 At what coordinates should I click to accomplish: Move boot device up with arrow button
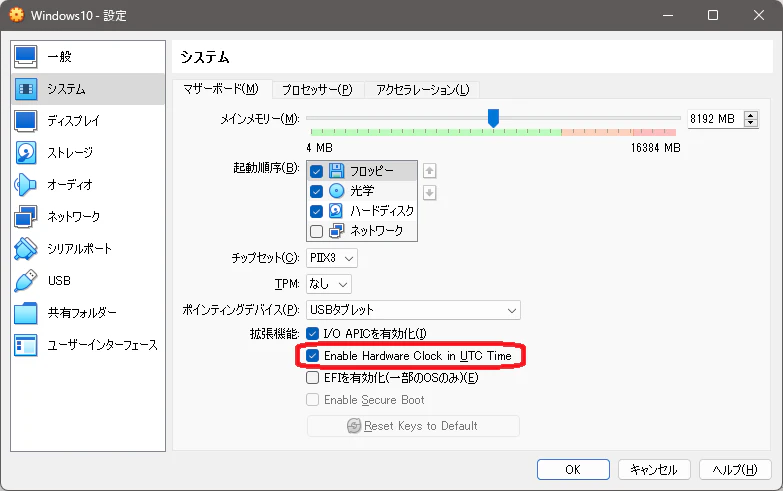click(429, 171)
